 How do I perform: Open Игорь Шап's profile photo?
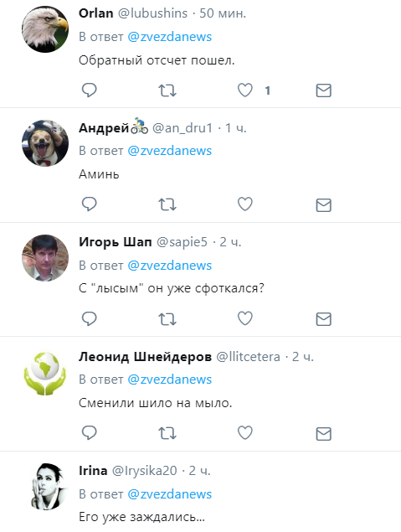pyautogui.click(x=45, y=258)
